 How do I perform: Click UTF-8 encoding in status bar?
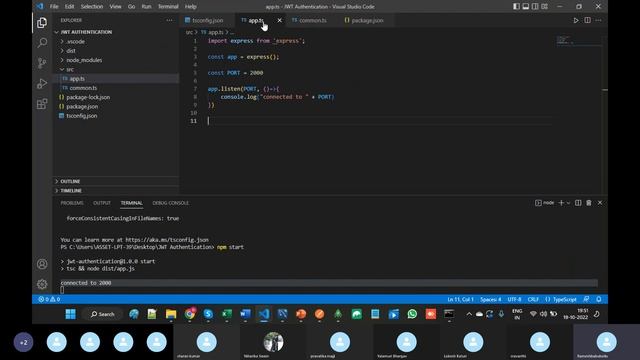pos(514,299)
